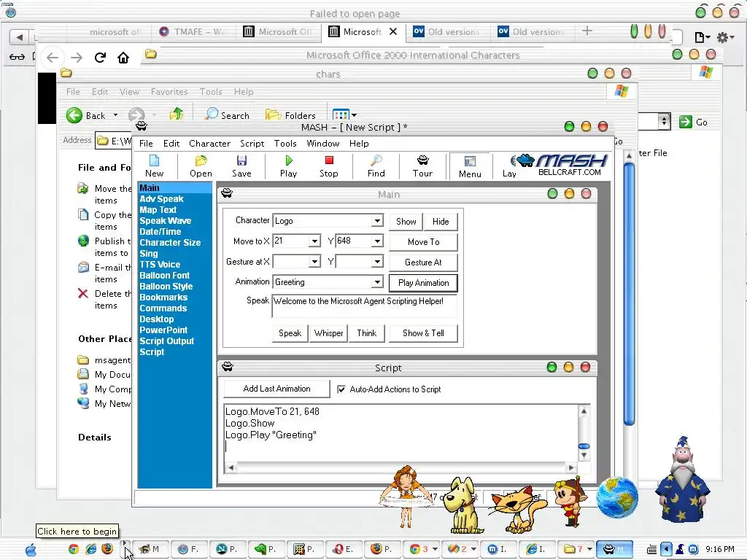The width and height of the screenshot is (747, 560).
Task: Click the monkey king agent character
Action: [570, 501]
